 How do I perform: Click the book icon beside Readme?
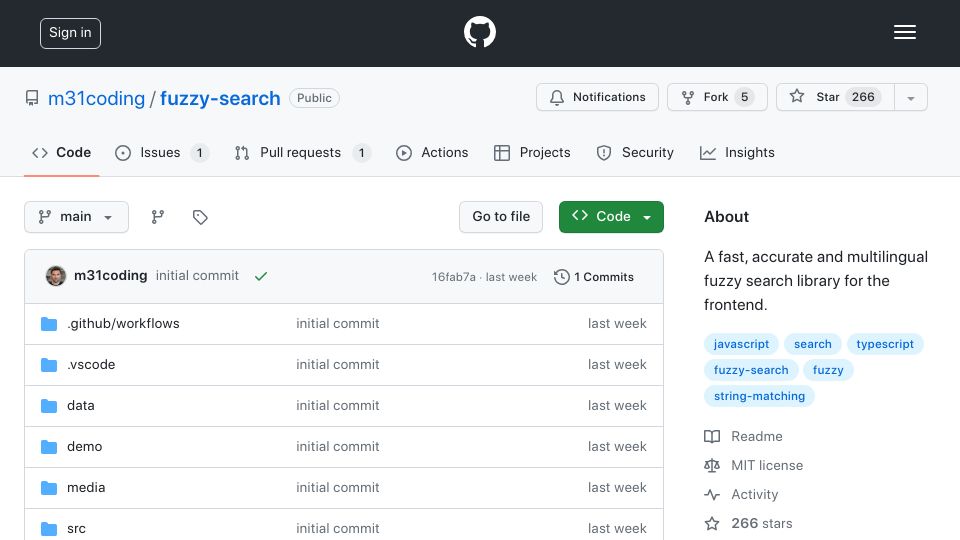pos(712,437)
